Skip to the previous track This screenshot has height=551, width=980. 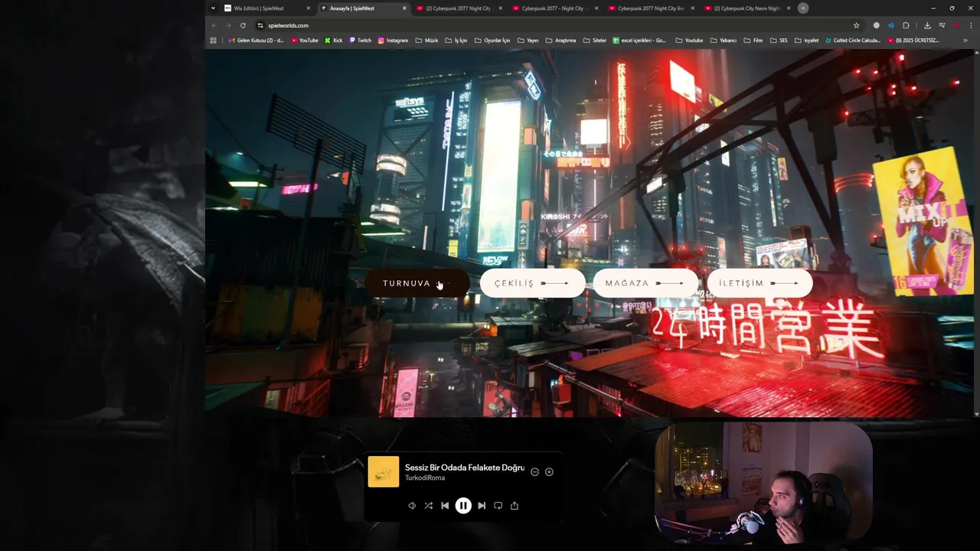445,506
